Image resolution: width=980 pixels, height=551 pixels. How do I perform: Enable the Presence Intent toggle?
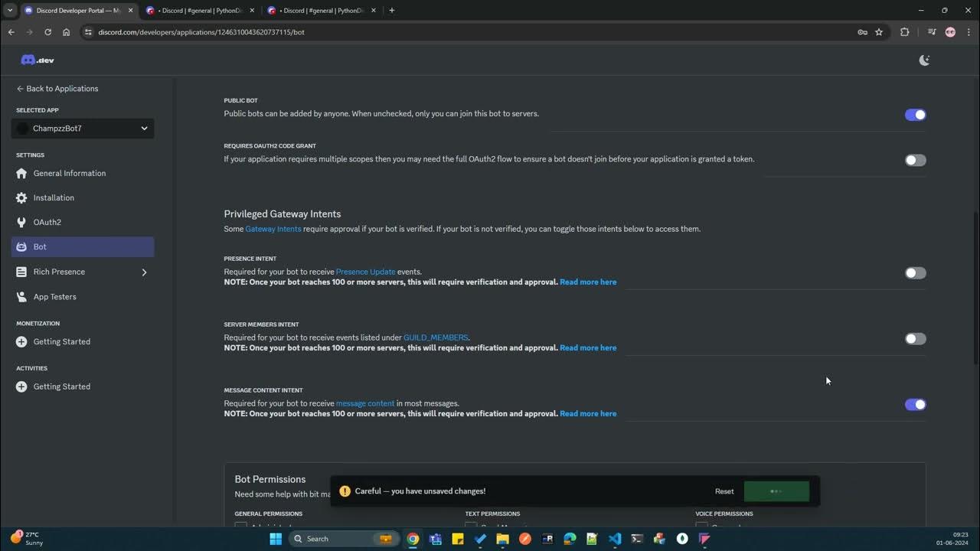pos(915,273)
